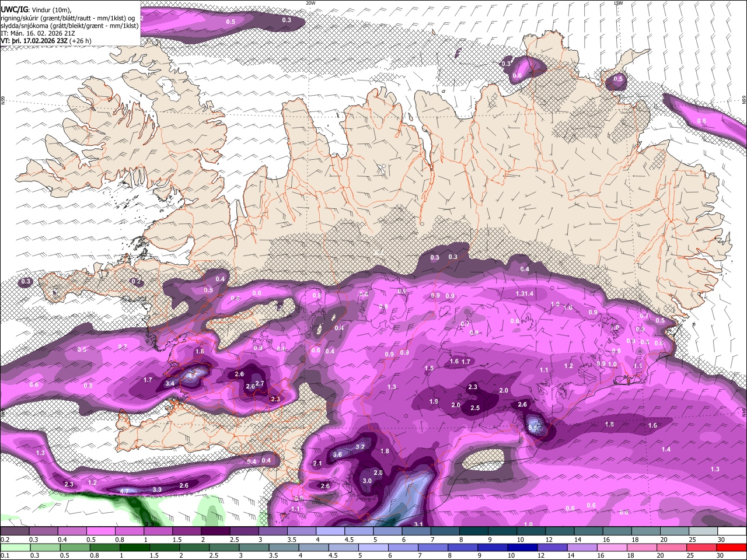Click the pure red 30 mm rain swatch

[x=731, y=547]
